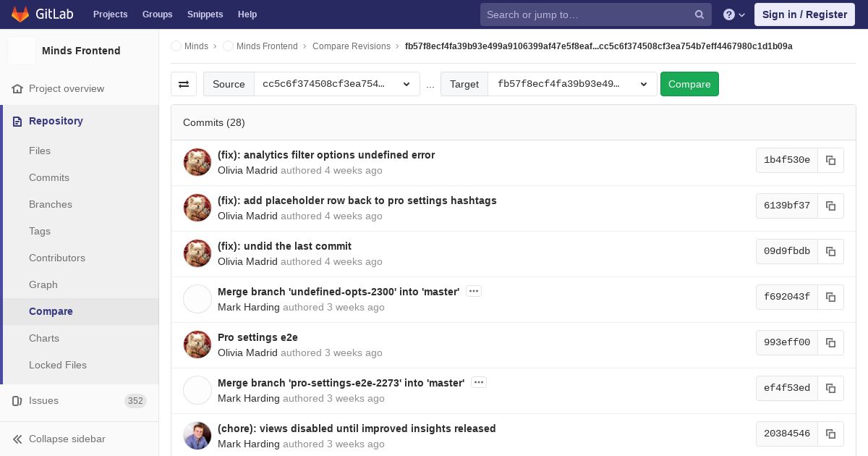Open commit 'analytics filter options undefined error'
The width and height of the screenshot is (868, 456).
click(326, 155)
